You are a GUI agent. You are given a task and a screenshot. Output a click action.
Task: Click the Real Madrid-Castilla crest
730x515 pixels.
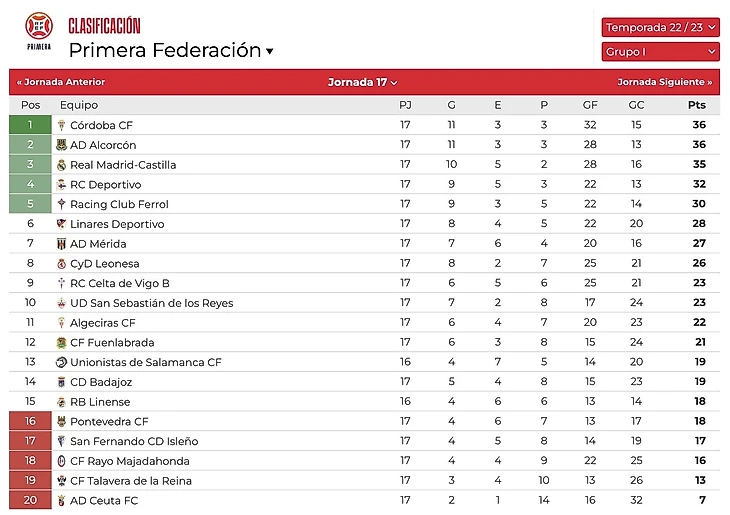[x=61, y=165]
